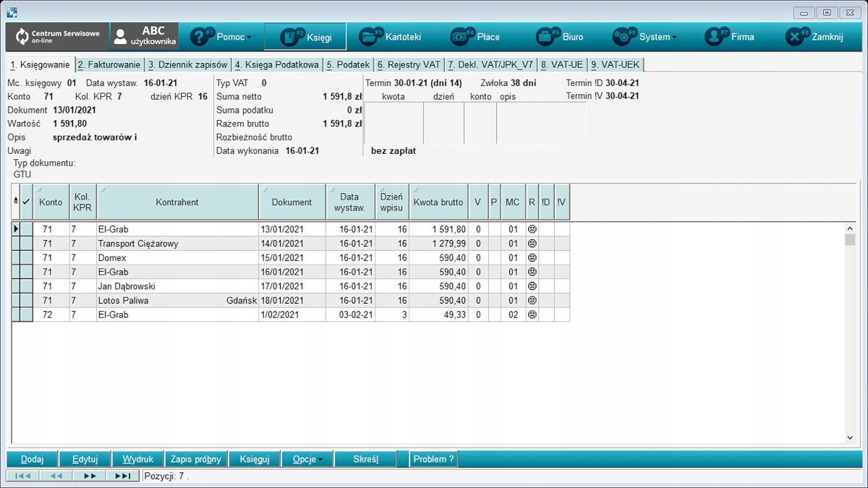Click the Zamknij close toolbar button
Screen dimensions: 868x488
tap(815, 37)
